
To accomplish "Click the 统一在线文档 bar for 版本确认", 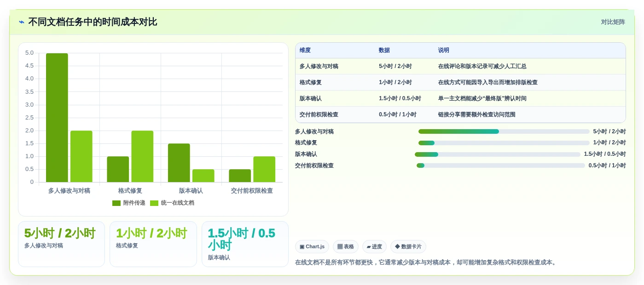I will click(203, 176).
